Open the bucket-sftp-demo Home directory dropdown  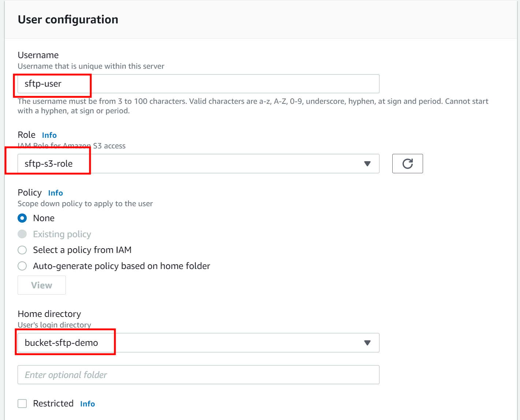[x=198, y=343]
